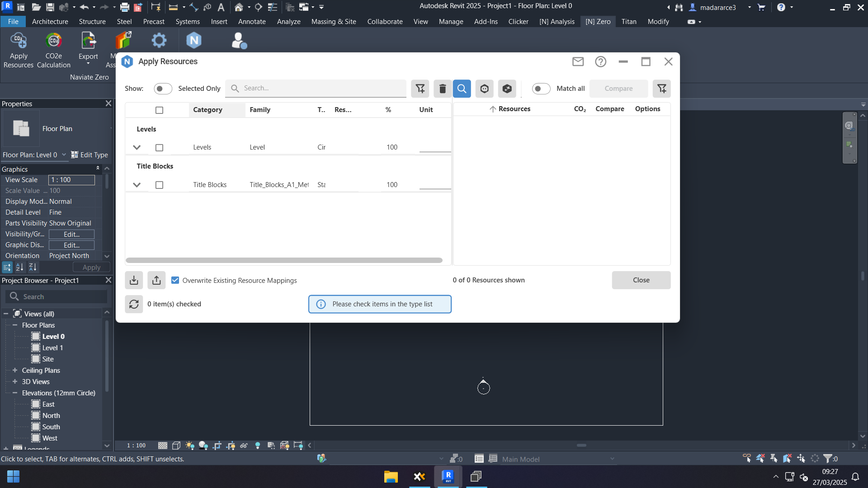Image resolution: width=868 pixels, height=488 pixels.
Task: Click the Default 3D View house icon
Action: point(239,7)
